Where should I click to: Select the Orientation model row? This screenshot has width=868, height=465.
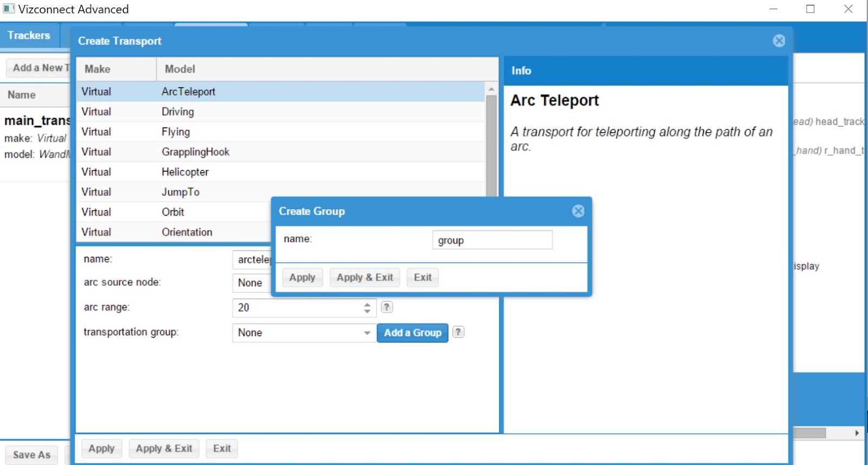click(174, 232)
